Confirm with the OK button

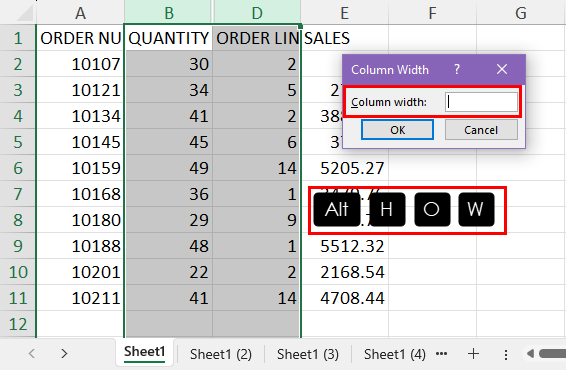coord(397,130)
